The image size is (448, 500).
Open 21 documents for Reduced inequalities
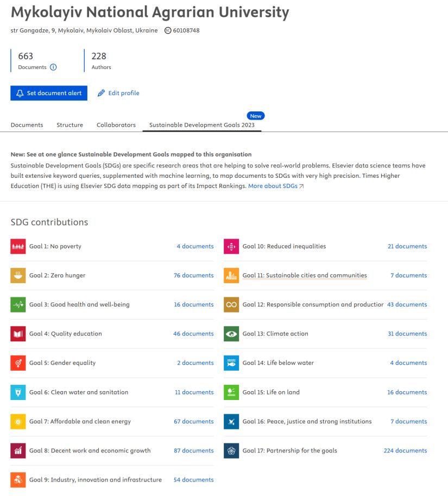(407, 246)
